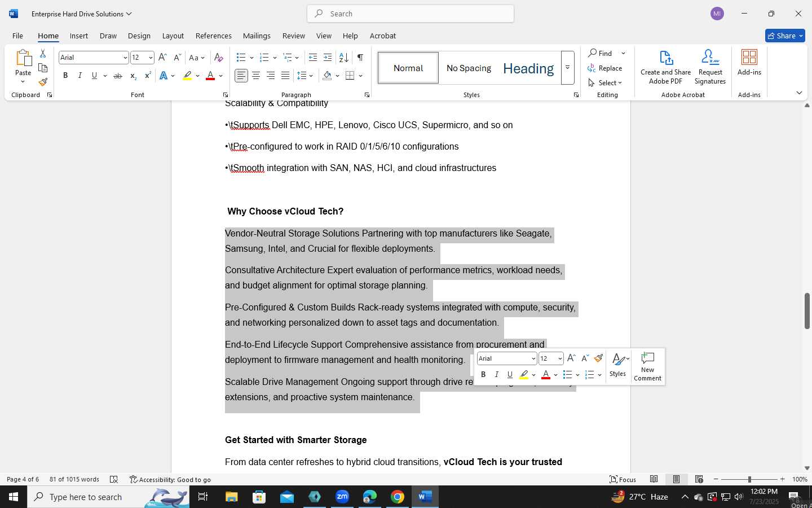
Task: Apply subscript formatting in ribbon
Action: click(133, 76)
